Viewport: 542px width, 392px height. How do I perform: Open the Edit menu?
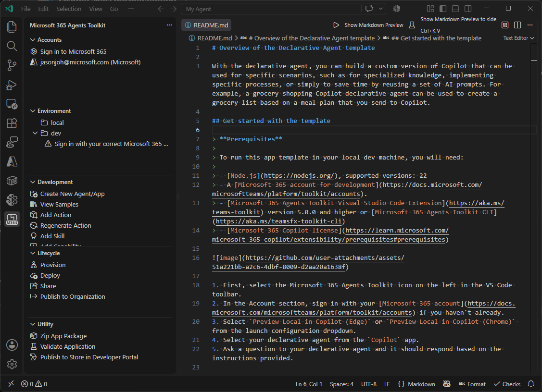[x=43, y=9]
